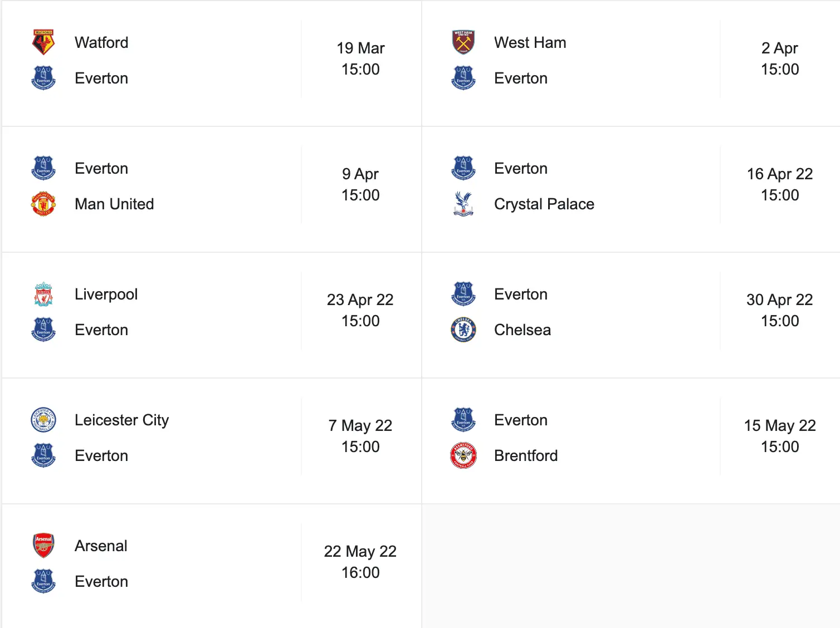Click the Leicester City club crest

tap(43, 420)
